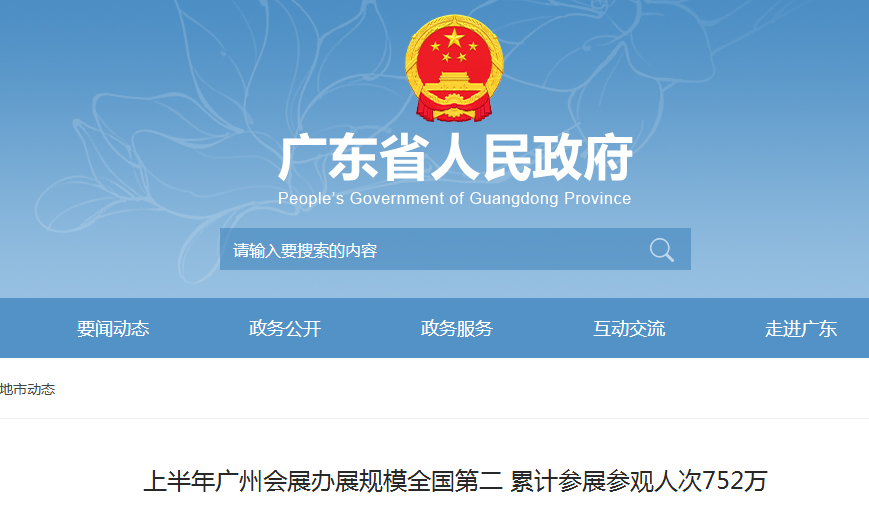Click the 地市动态 breadcrumb link
The image size is (869, 529).
28,389
